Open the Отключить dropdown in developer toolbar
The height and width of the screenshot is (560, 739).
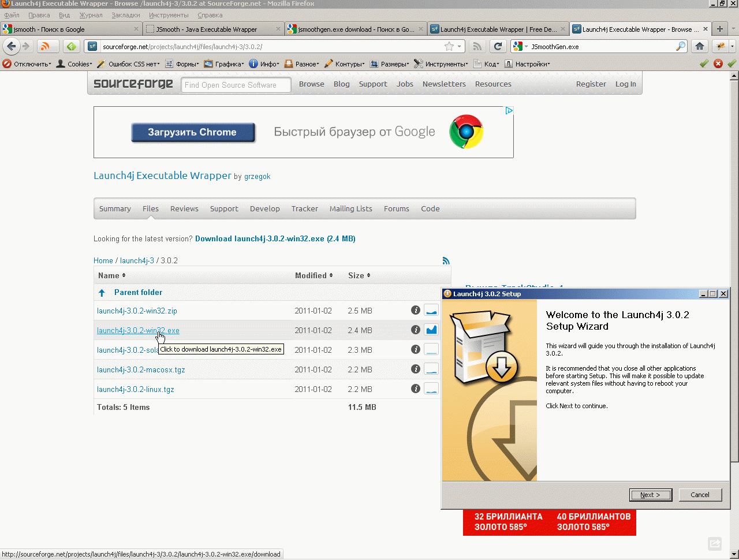(27, 64)
